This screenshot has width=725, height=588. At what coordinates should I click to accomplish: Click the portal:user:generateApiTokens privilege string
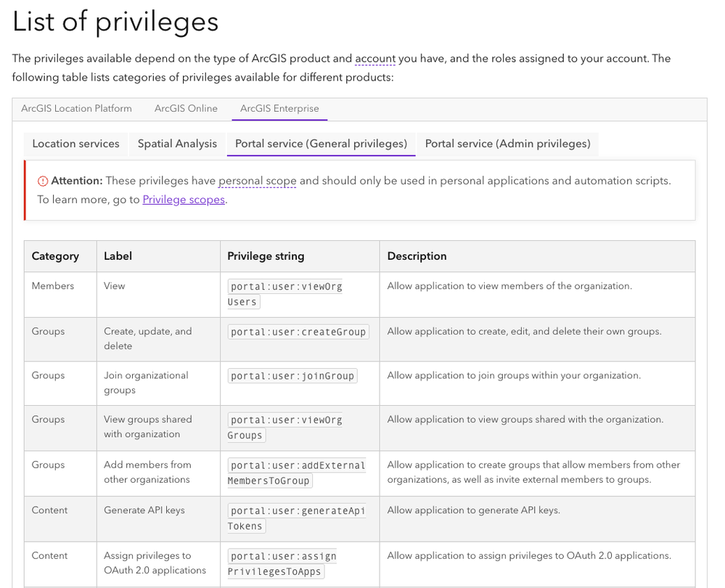[x=296, y=518]
